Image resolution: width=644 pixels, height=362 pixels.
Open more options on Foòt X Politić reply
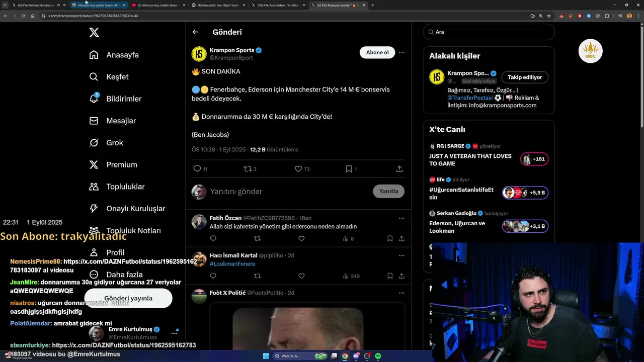pyautogui.click(x=401, y=293)
